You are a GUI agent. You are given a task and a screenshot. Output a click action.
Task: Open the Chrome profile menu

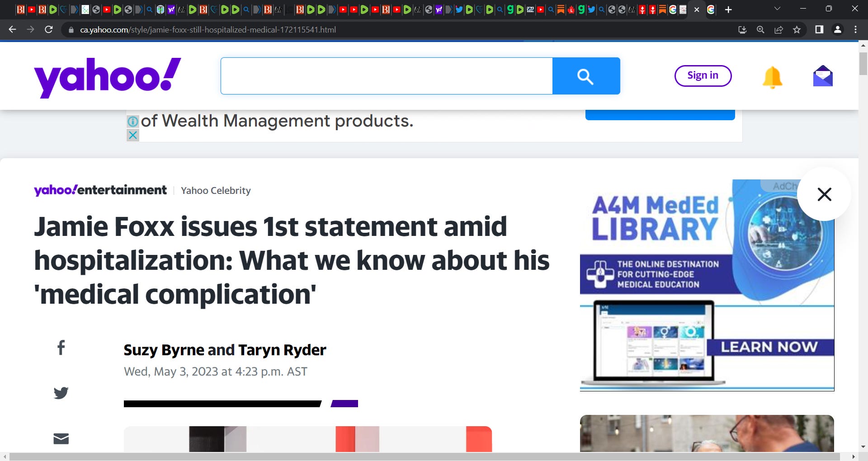click(x=837, y=29)
